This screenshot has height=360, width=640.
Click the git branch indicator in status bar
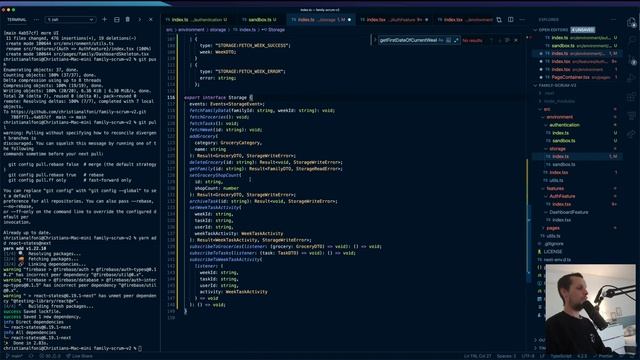[14, 356]
